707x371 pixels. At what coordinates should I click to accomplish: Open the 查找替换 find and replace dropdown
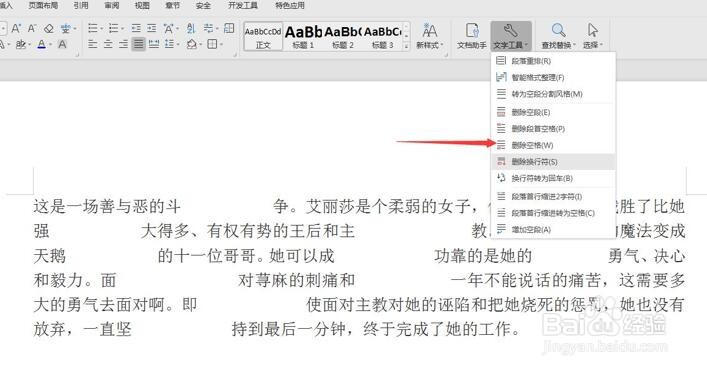click(x=559, y=36)
